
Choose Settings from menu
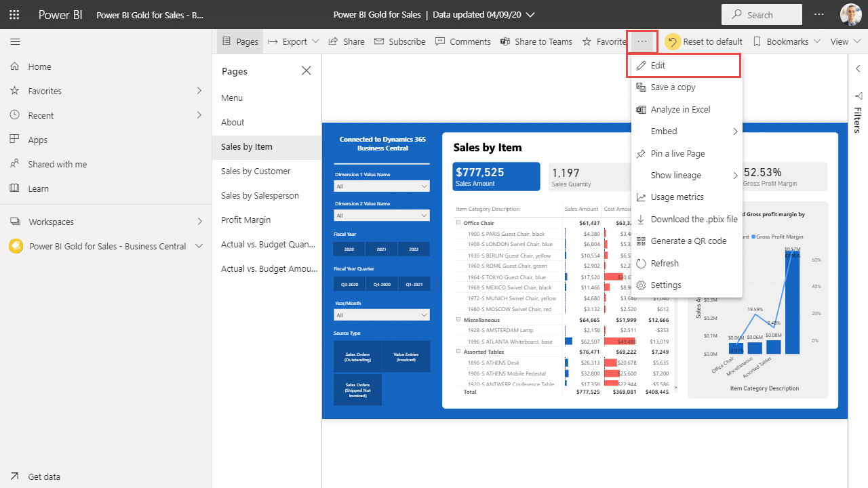tap(687, 285)
